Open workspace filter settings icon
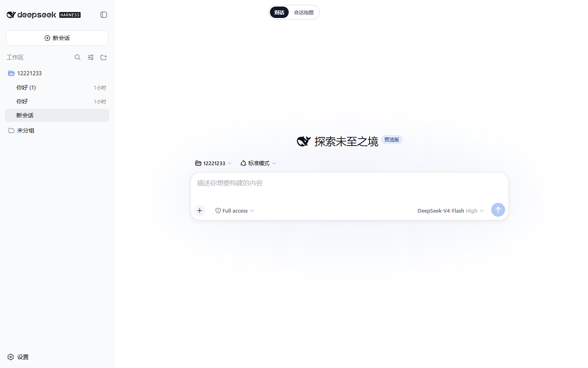The image size is (588, 368). pyautogui.click(x=91, y=57)
